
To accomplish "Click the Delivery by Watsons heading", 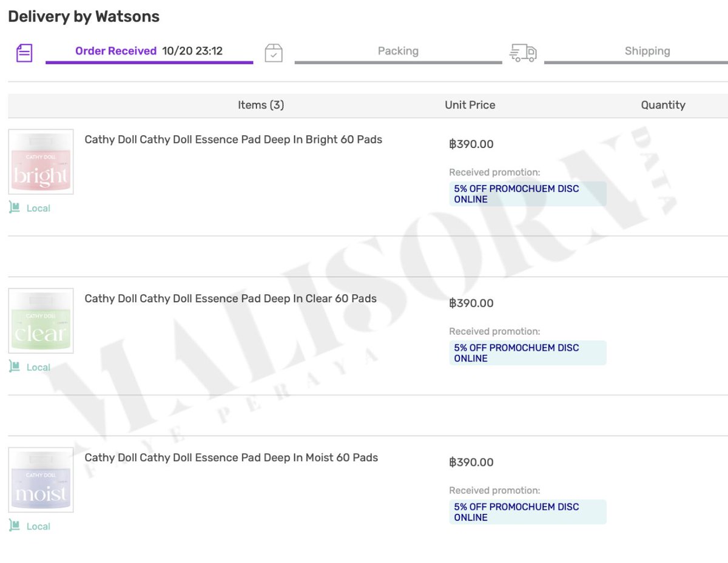I will (84, 16).
